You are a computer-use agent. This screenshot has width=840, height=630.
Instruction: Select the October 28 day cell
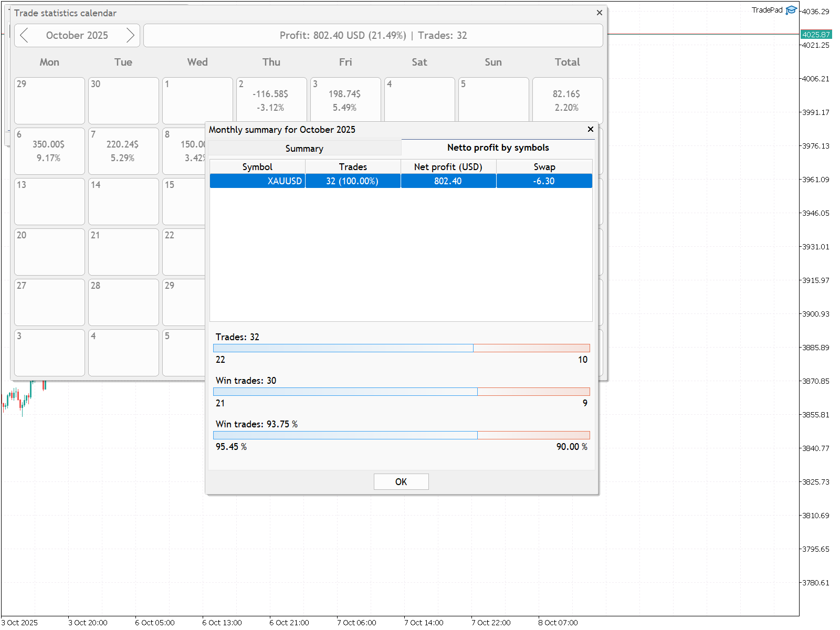pos(123,302)
